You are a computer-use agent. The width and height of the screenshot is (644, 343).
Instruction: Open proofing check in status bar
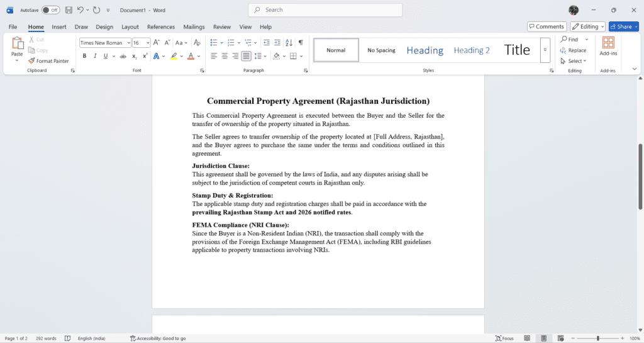tap(68, 338)
